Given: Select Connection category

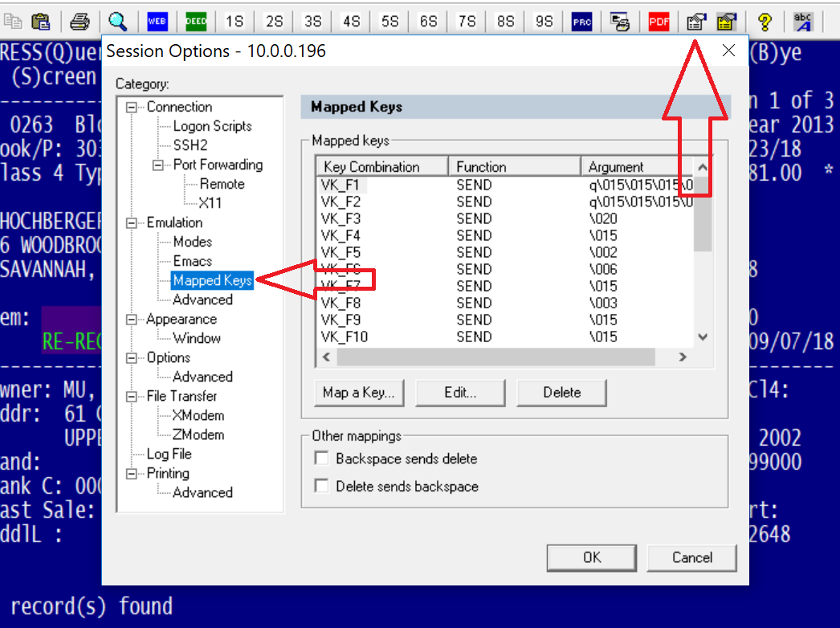Looking at the screenshot, I should click(x=179, y=107).
